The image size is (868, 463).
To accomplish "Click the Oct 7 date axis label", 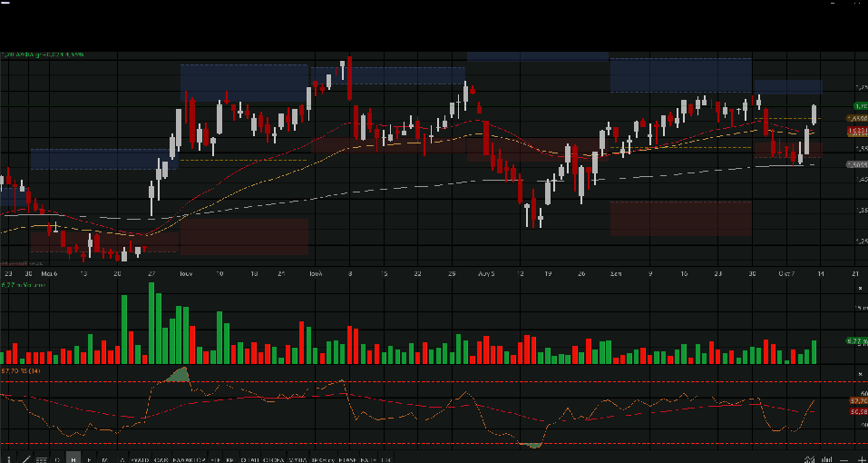I will 786,273.
